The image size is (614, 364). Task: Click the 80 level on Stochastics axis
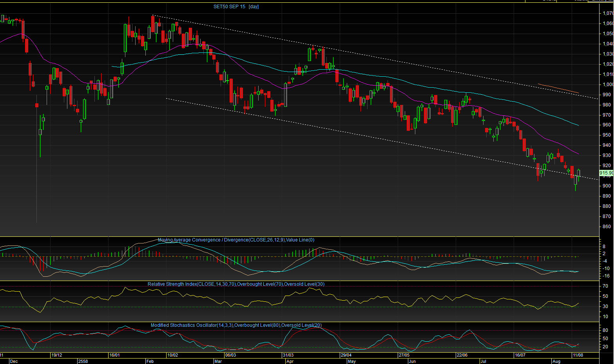[x=606, y=330]
